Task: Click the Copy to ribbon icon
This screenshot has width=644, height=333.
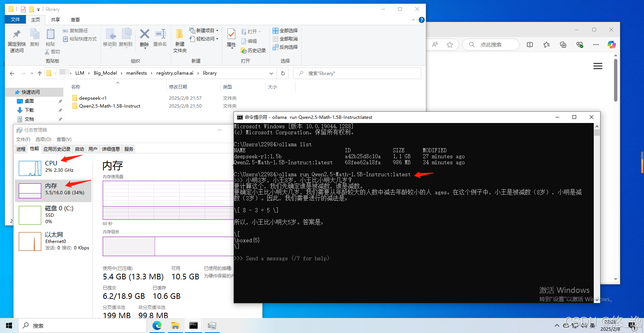Action: click(126, 37)
